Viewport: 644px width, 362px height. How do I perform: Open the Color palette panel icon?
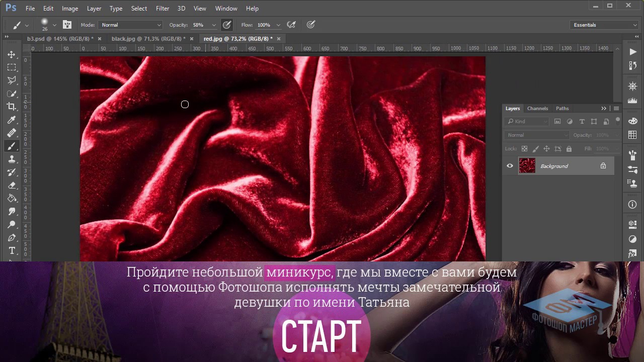click(x=632, y=121)
